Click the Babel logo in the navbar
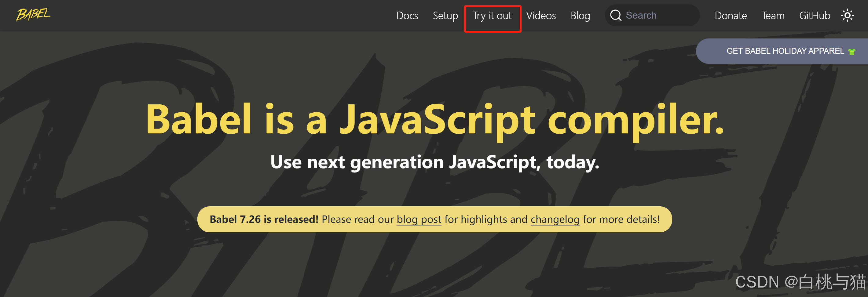The height and width of the screenshot is (297, 868). tap(33, 14)
